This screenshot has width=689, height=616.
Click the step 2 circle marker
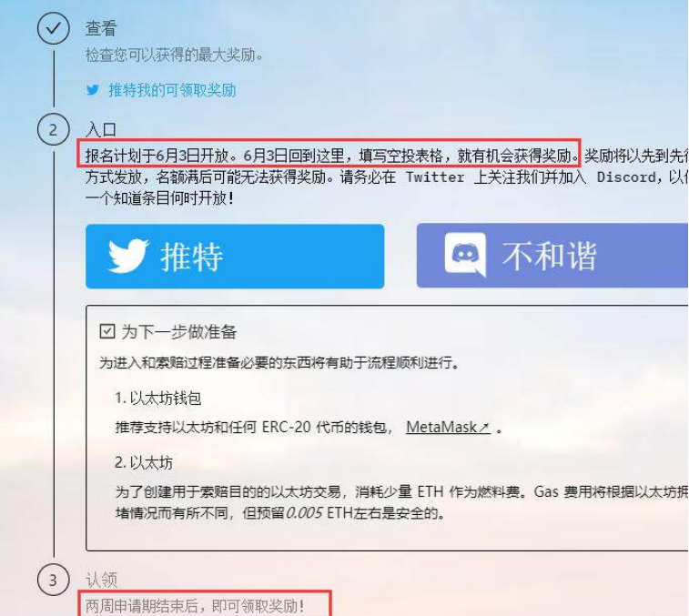[x=53, y=129]
